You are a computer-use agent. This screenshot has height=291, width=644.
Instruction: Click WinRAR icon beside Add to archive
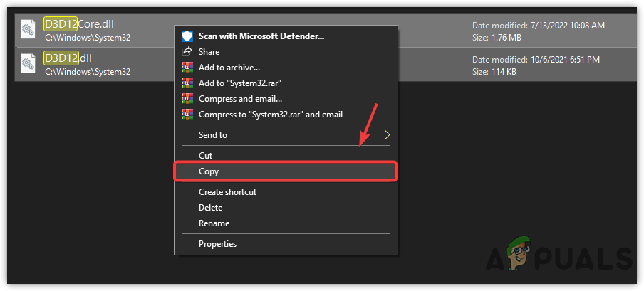click(x=187, y=67)
